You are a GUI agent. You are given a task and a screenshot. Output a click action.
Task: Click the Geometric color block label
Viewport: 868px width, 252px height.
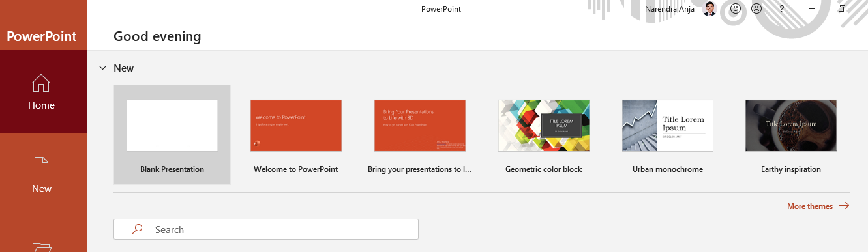click(544, 169)
